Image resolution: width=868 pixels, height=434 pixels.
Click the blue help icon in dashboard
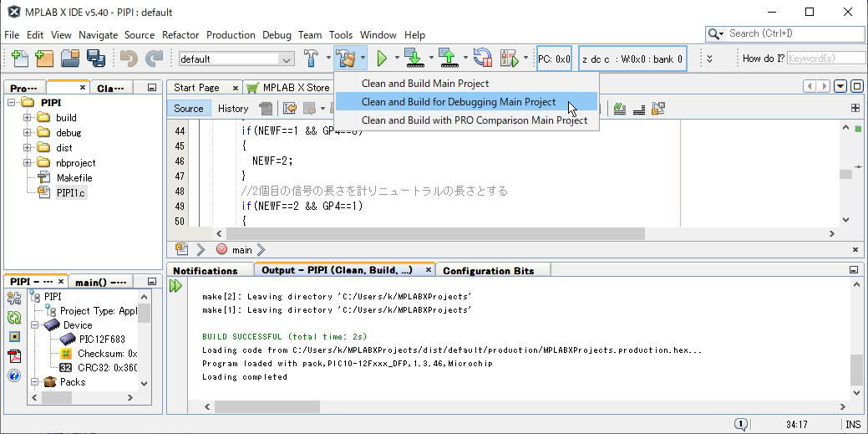point(14,375)
